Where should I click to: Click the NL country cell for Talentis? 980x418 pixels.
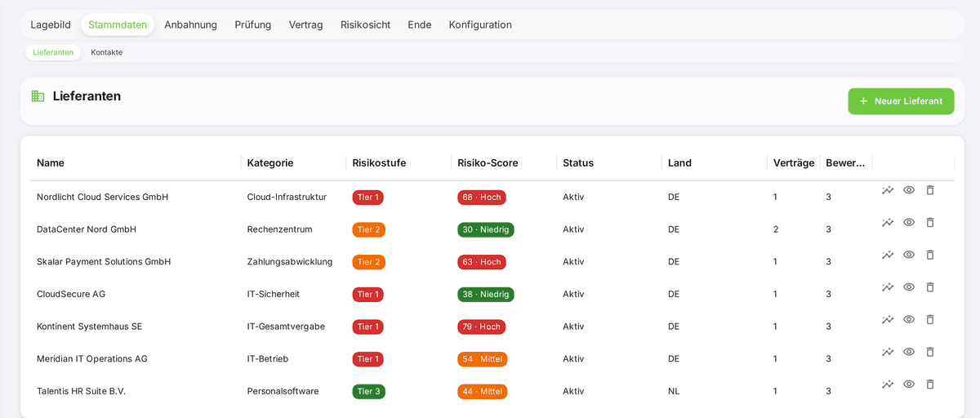674,391
